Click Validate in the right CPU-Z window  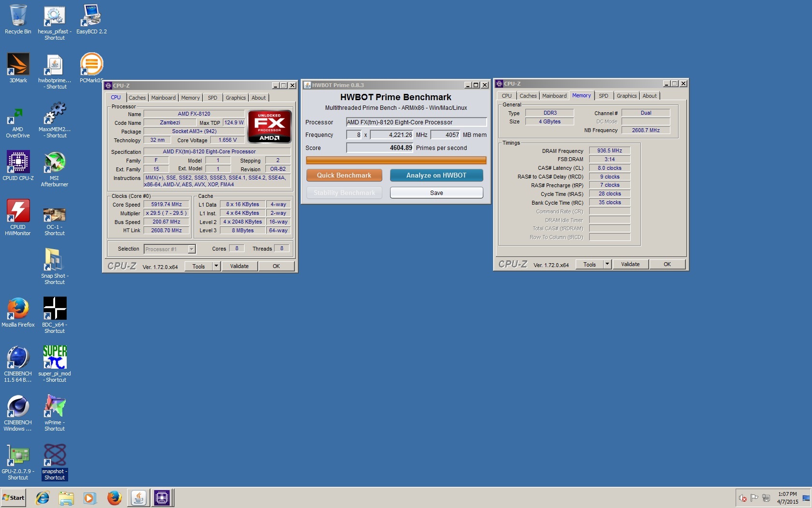pos(630,264)
